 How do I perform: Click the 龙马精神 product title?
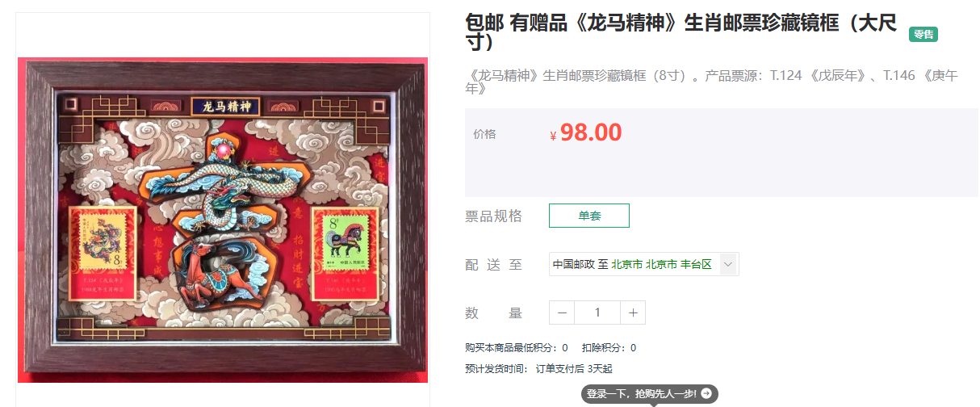pyautogui.click(x=681, y=31)
